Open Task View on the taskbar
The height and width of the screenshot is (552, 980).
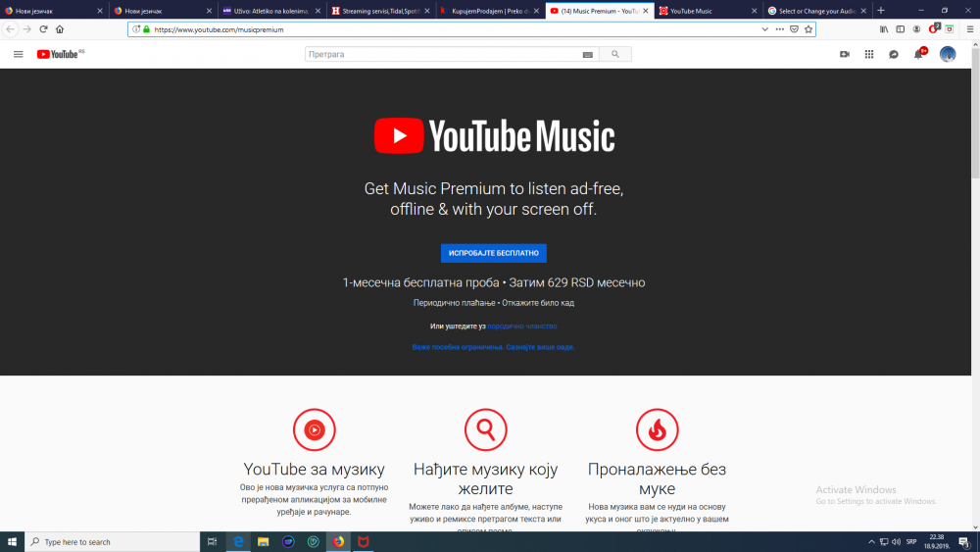(x=213, y=542)
